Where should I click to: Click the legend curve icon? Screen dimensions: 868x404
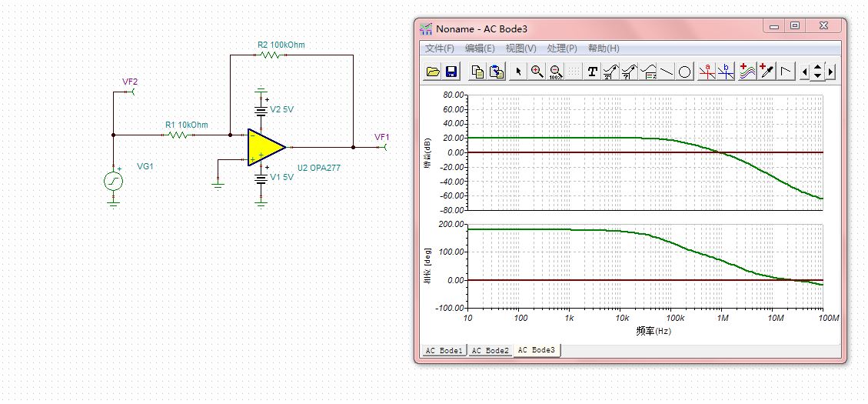click(x=648, y=72)
